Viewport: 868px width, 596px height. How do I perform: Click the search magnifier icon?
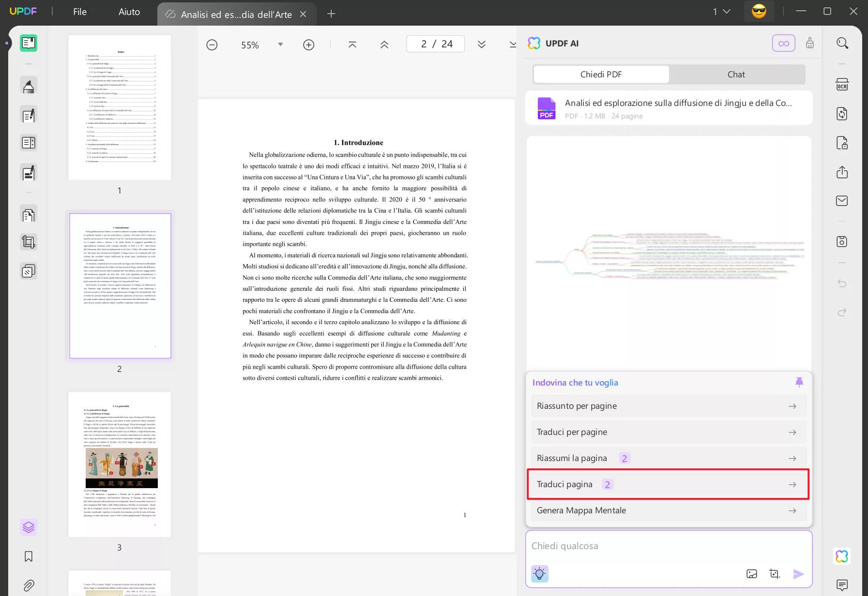[842, 44]
